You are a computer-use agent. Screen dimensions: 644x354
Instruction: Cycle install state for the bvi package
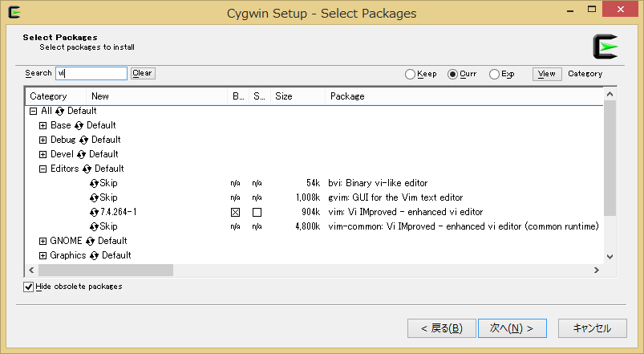[94, 183]
